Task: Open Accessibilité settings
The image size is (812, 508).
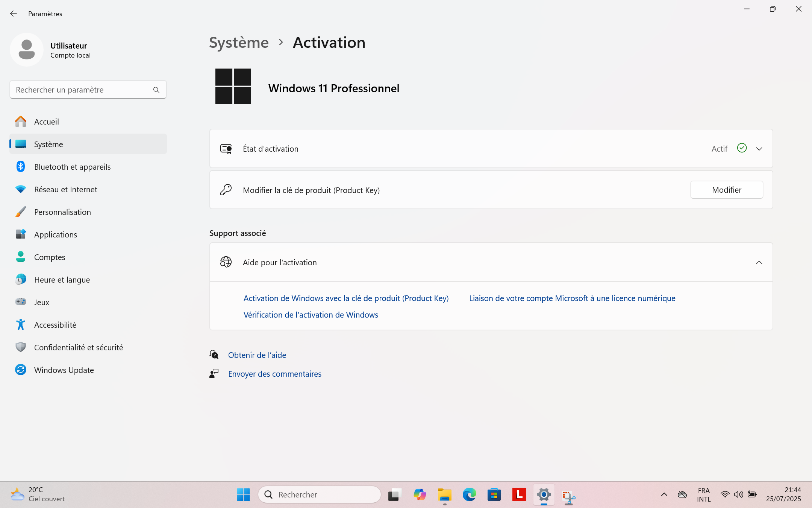Action: click(55, 325)
